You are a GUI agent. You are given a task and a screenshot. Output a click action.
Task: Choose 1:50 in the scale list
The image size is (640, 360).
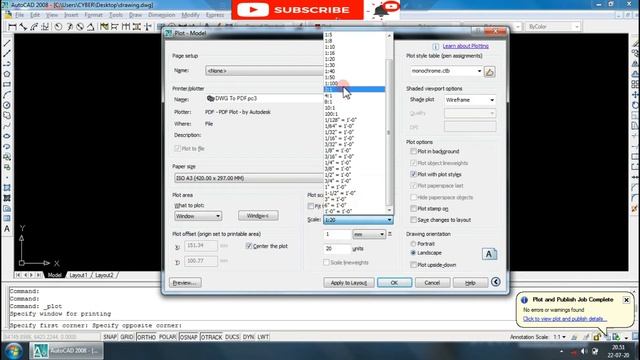tap(354, 77)
